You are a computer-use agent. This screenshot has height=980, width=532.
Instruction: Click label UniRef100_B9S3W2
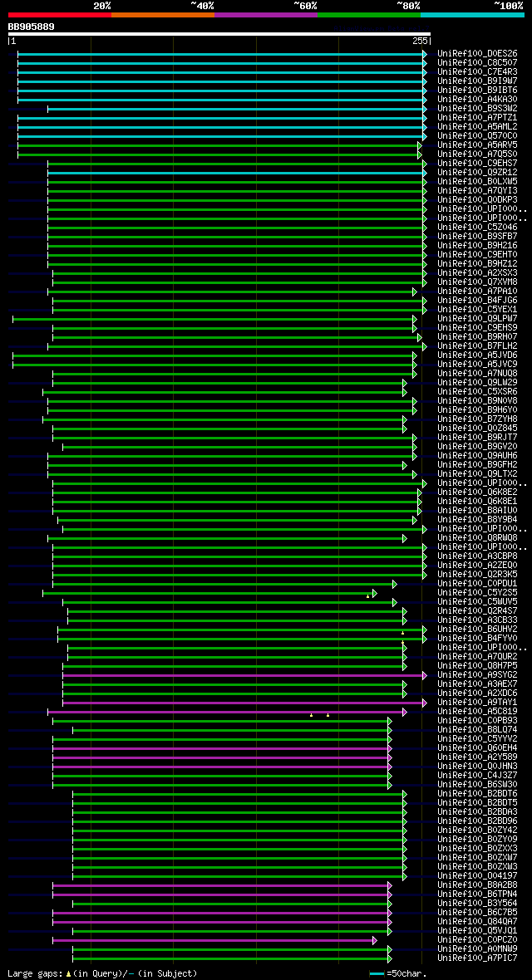[x=477, y=109]
